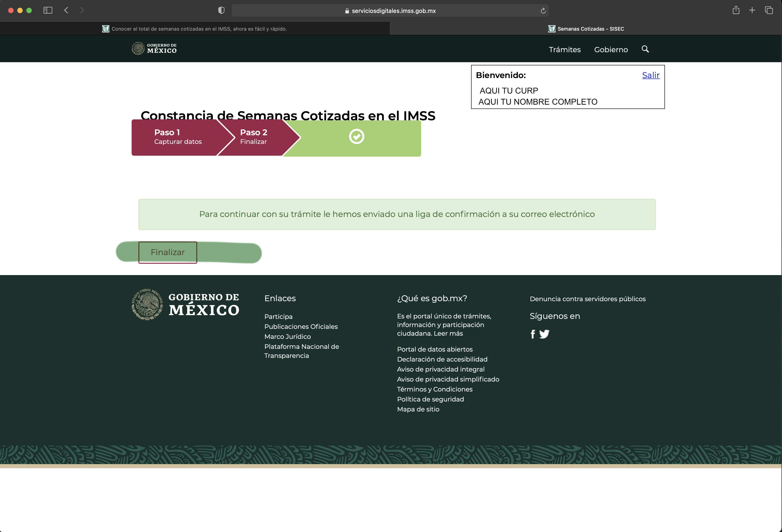Screen dimensions: 782x532
Task: Open the Twitter bird icon in footer
Action: (544, 334)
